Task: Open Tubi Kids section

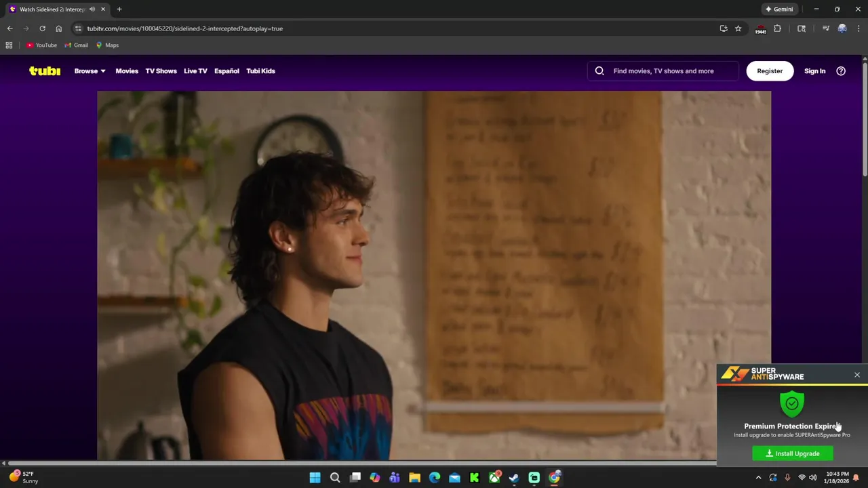Action: coord(260,71)
